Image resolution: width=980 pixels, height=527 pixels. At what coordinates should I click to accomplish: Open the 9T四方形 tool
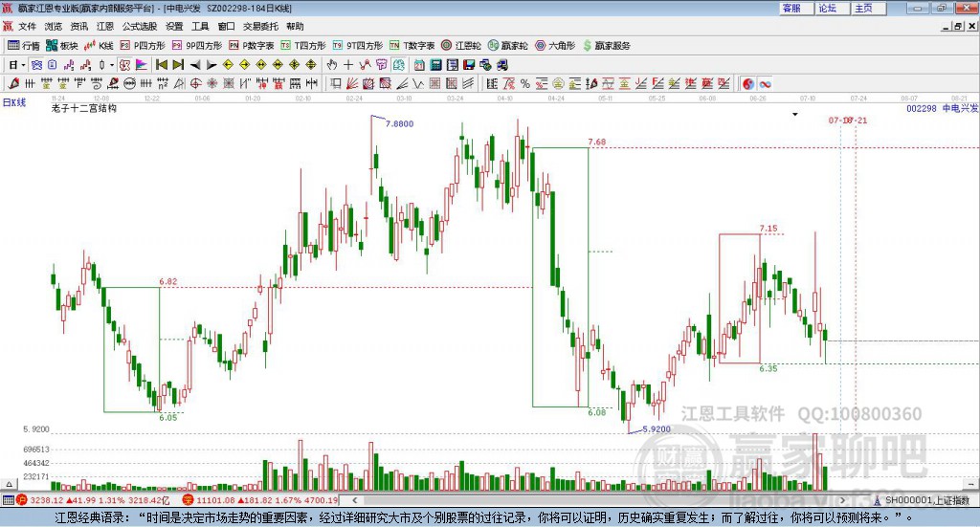tap(358, 46)
